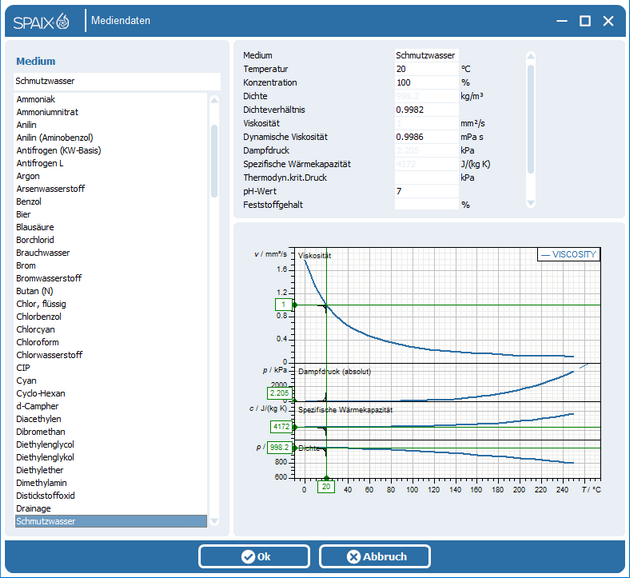Click the green temperature marker 20
Image resolution: width=630 pixels, height=578 pixels.
[326, 487]
